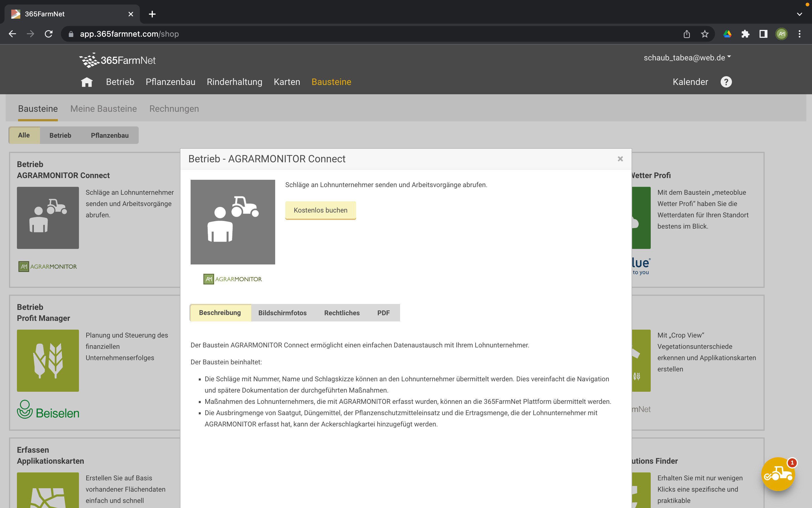Open the Chrome three-dot menu
Screen dimensions: 812x508
(x=800, y=34)
